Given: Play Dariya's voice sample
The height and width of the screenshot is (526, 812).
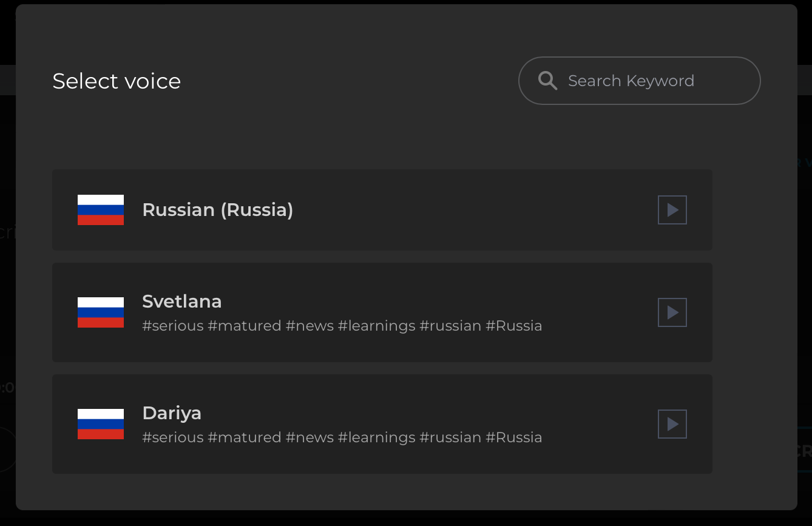Looking at the screenshot, I should (x=672, y=424).
